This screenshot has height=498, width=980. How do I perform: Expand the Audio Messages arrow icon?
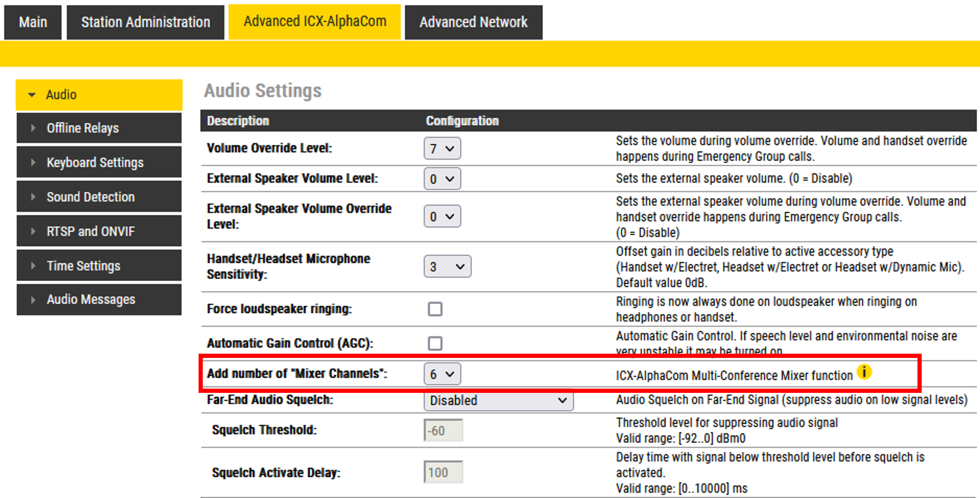tap(33, 300)
